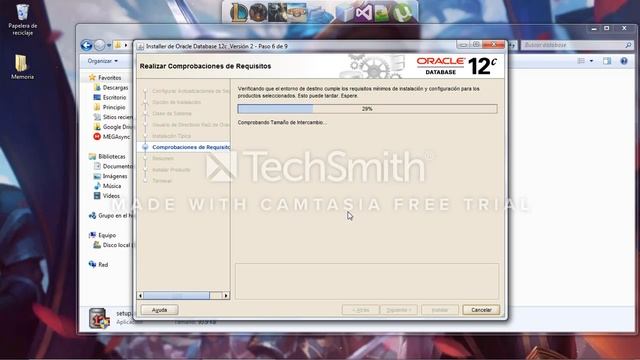Click the Buscar search field in Explorer
Viewport: 640px width, 360px height.
[x=573, y=45]
